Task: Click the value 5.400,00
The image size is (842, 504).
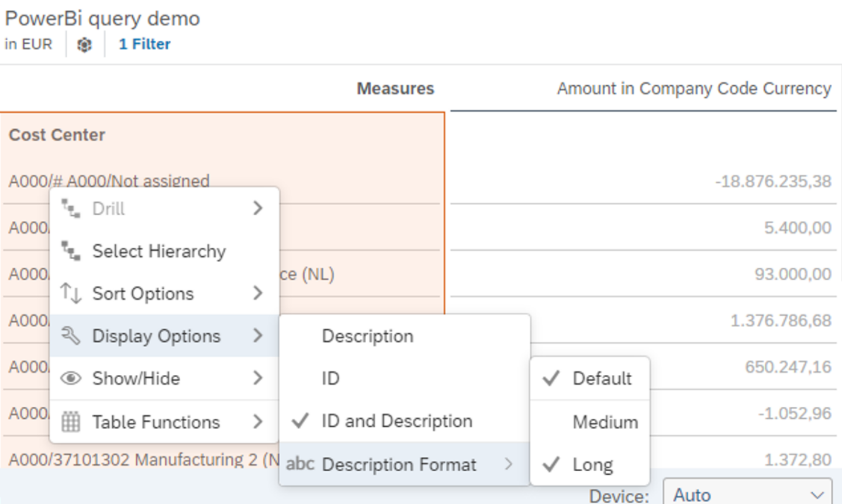Action: point(798,227)
